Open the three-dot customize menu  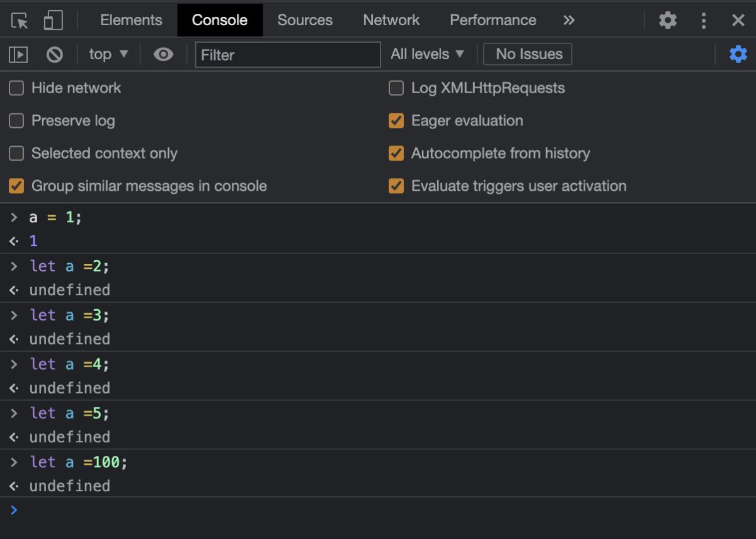point(704,20)
